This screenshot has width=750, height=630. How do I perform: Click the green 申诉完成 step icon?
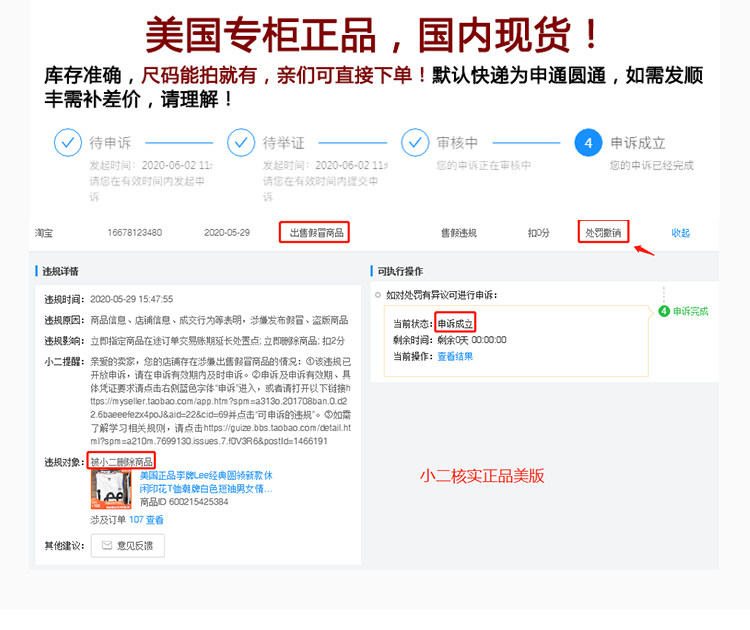pyautogui.click(x=664, y=311)
